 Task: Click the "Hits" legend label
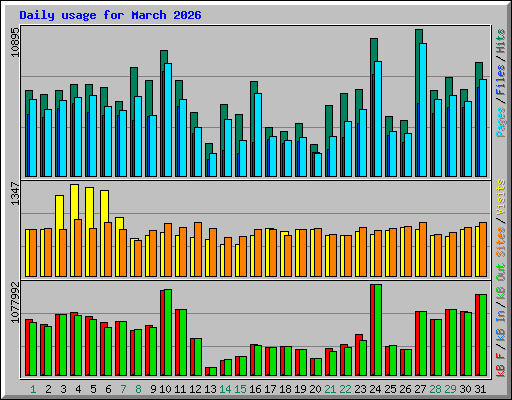[501, 41]
